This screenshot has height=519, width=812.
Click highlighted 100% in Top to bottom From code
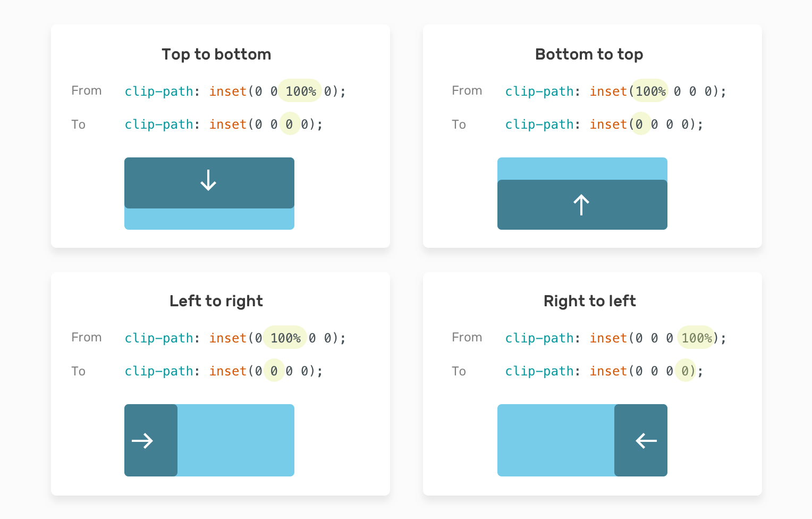300,91
